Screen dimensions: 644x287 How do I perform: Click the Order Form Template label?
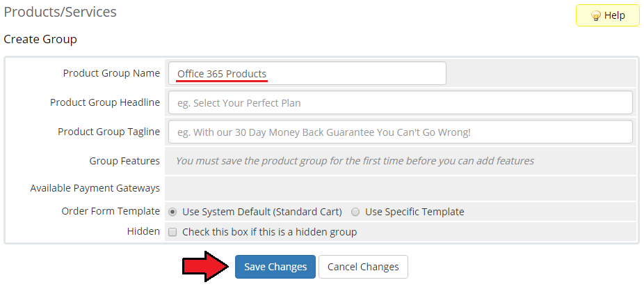[x=111, y=211]
